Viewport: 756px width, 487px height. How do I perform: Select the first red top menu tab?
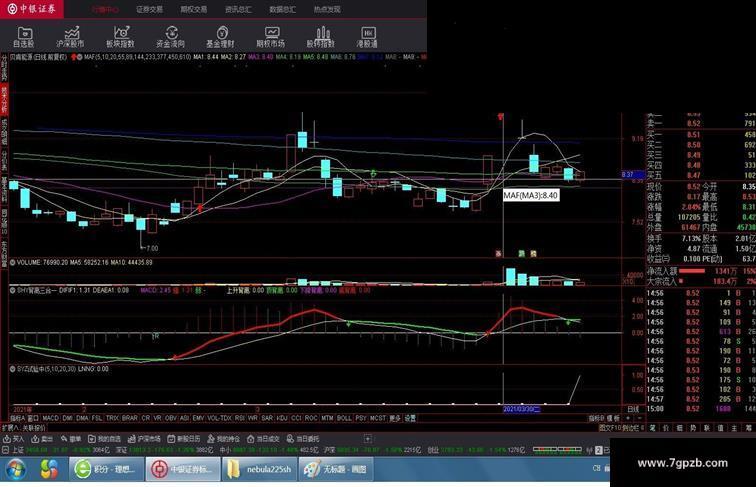[x=105, y=9]
